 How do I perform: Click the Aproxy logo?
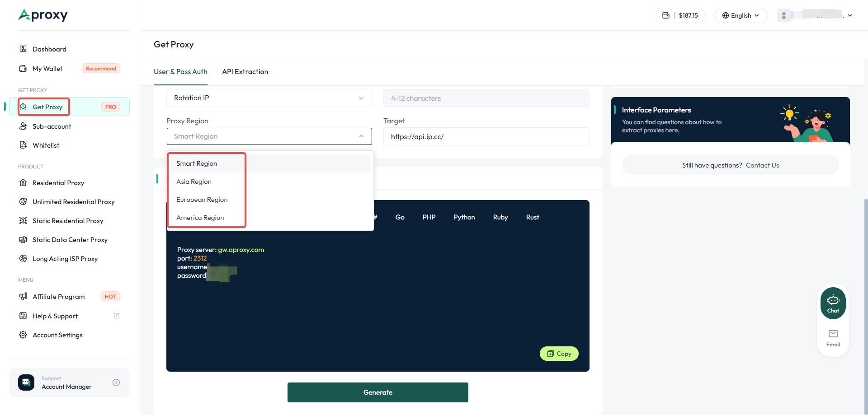[43, 15]
